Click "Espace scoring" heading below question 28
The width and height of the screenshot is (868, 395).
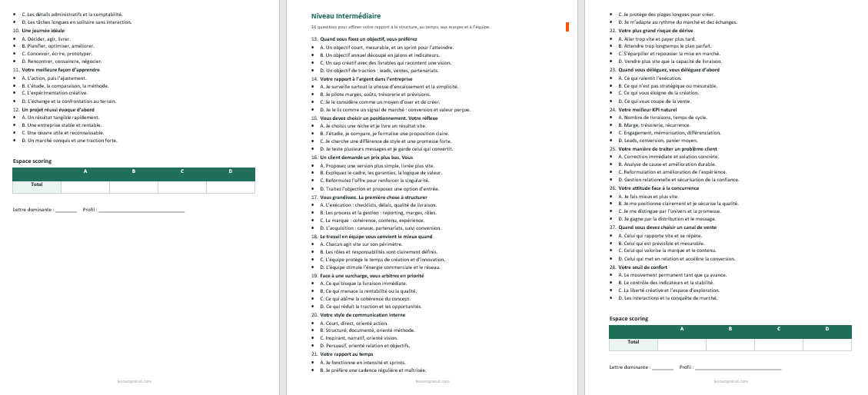[x=628, y=318]
